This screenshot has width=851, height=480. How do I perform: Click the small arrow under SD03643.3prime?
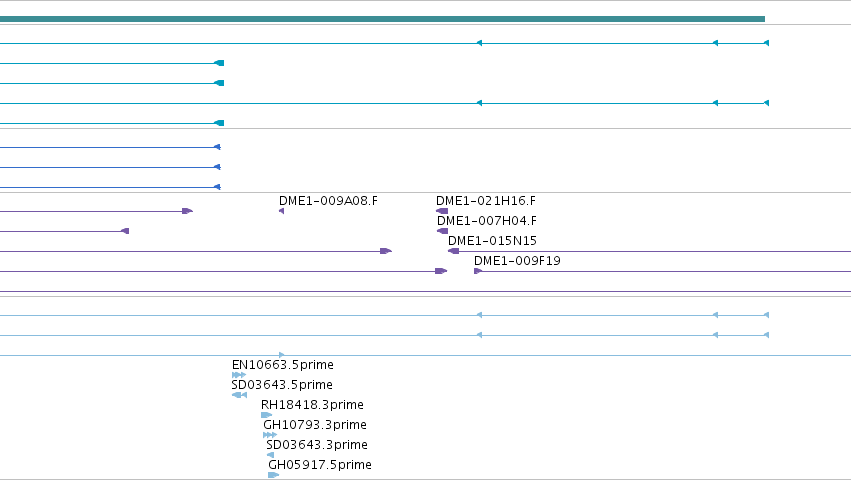pos(270,455)
